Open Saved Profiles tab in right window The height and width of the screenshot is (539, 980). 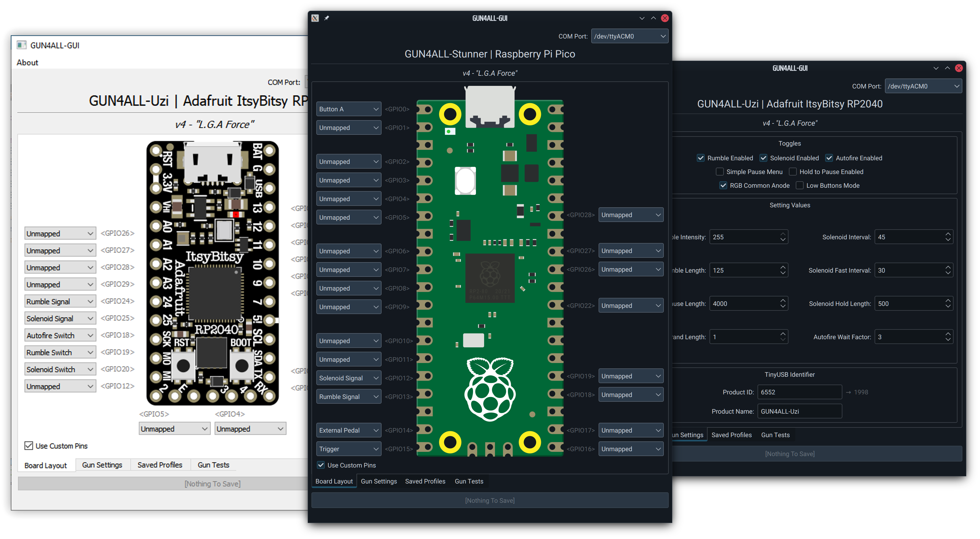731,435
